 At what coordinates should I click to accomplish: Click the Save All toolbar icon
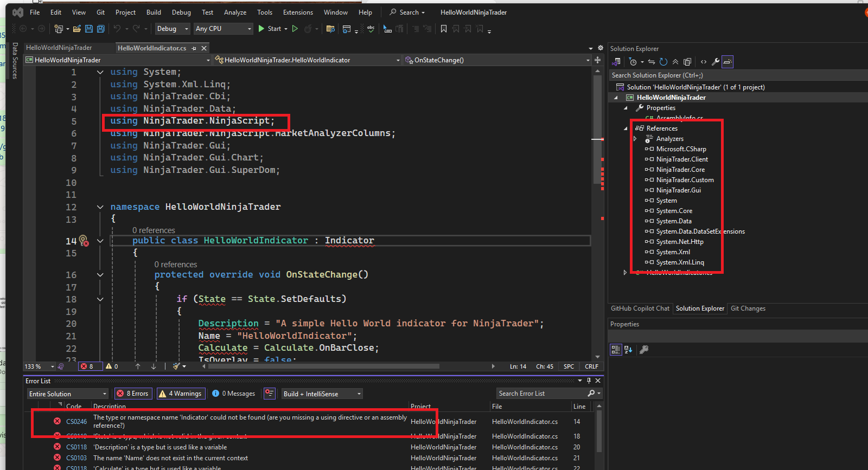click(x=101, y=29)
